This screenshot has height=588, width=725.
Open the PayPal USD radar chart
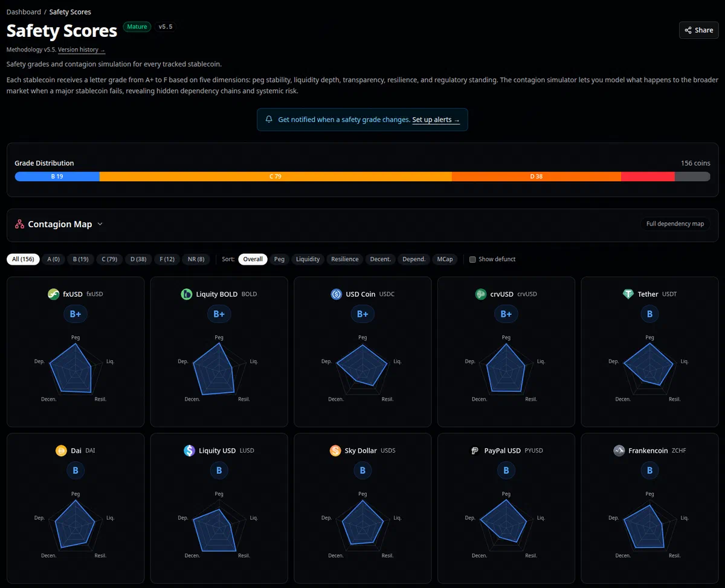tap(506, 526)
